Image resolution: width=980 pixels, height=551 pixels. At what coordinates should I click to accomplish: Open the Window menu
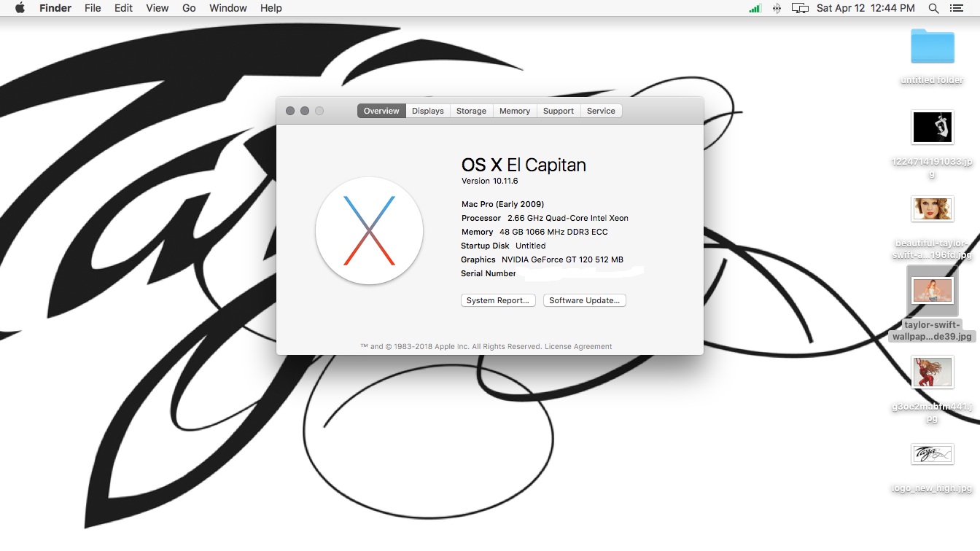pyautogui.click(x=228, y=8)
